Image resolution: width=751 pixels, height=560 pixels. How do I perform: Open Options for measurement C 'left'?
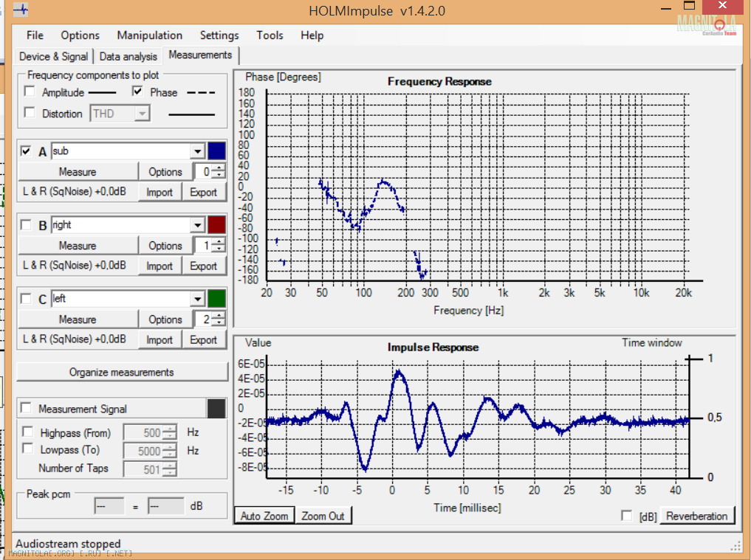click(x=165, y=319)
